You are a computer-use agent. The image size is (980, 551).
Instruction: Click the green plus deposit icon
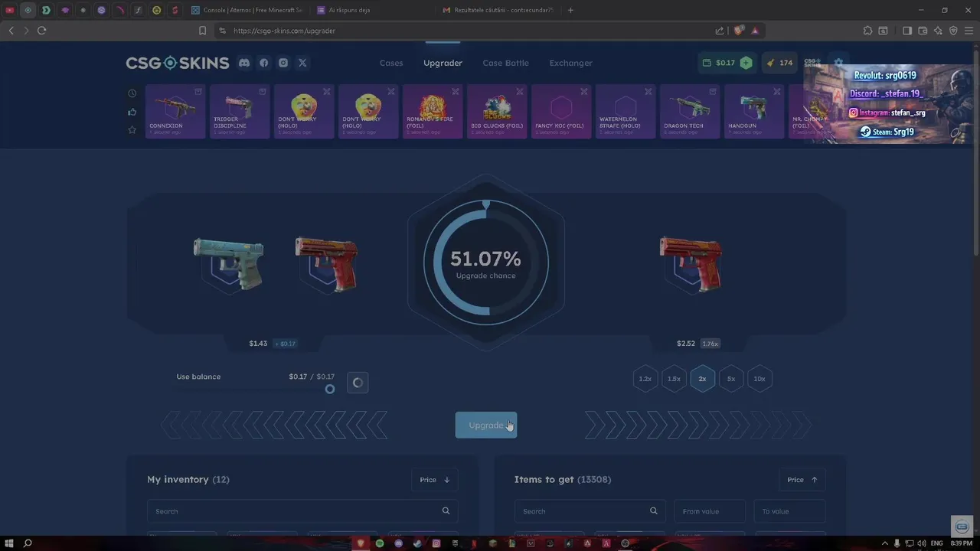[x=746, y=63]
